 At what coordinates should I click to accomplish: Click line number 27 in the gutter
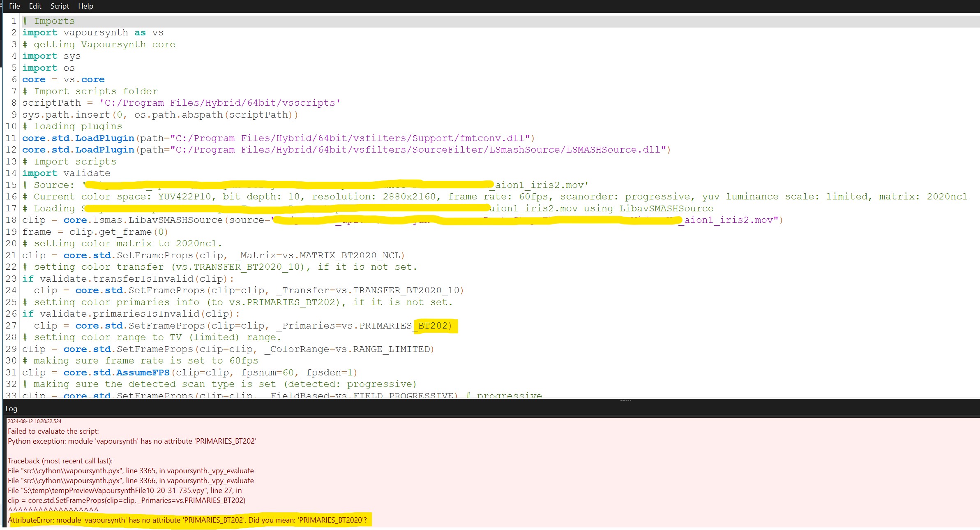11,326
